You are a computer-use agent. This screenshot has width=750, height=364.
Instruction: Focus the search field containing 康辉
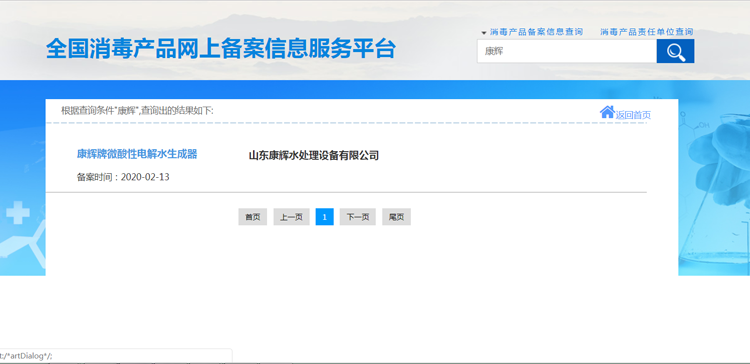point(567,51)
